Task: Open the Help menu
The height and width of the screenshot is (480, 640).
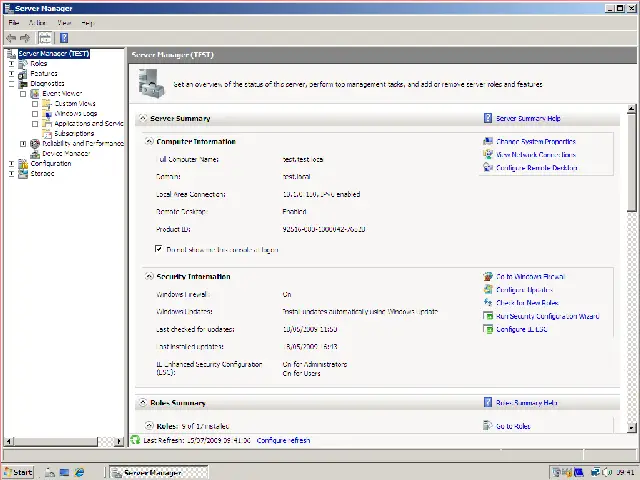Action: [x=87, y=23]
